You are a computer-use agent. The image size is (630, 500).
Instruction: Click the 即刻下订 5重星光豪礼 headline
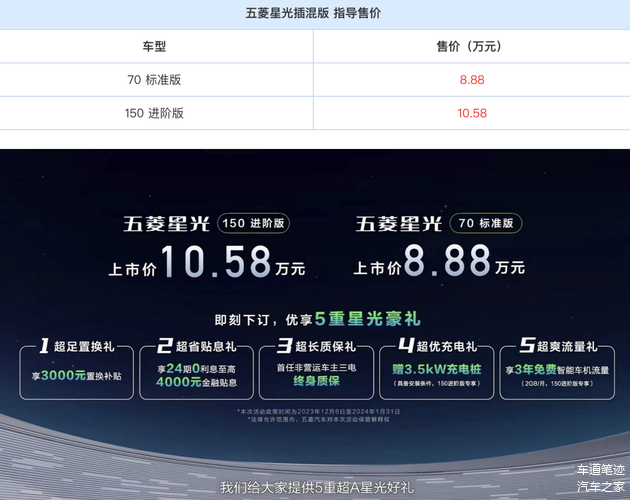315,320
